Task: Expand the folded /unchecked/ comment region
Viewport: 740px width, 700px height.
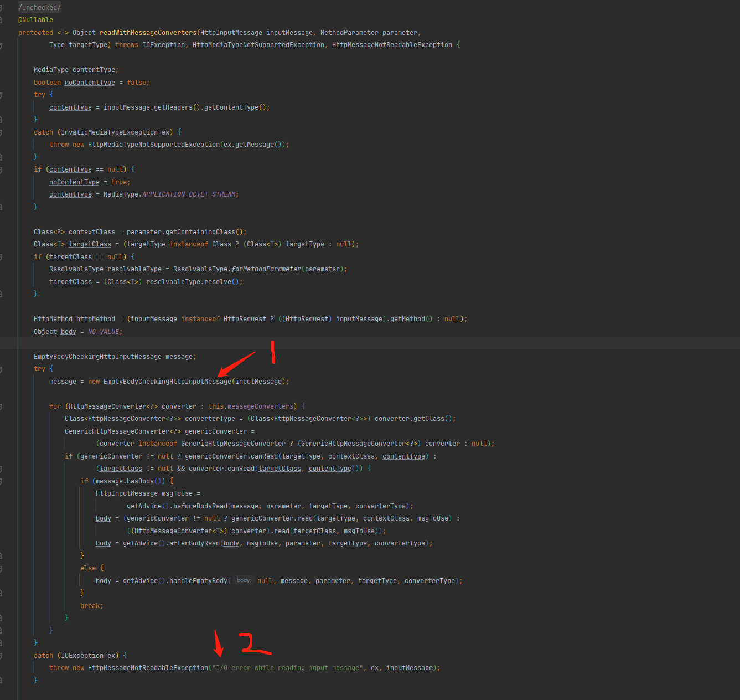Action: (39, 7)
